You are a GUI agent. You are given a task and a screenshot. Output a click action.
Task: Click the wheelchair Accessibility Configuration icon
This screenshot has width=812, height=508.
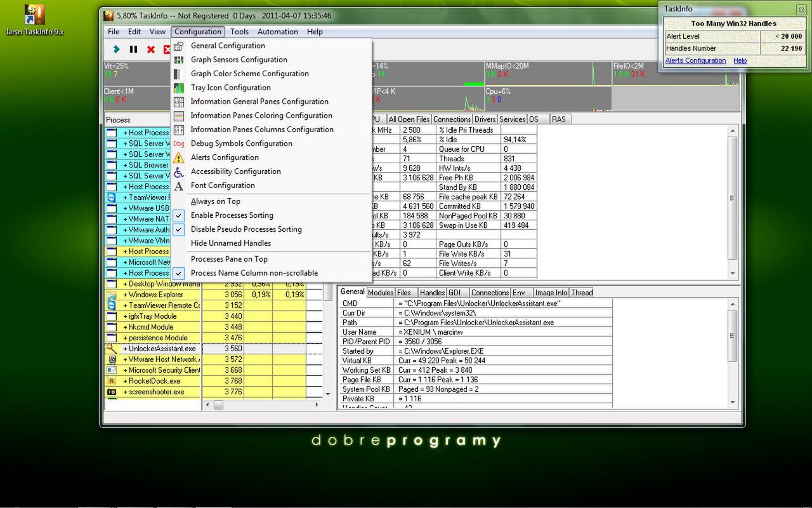point(179,171)
